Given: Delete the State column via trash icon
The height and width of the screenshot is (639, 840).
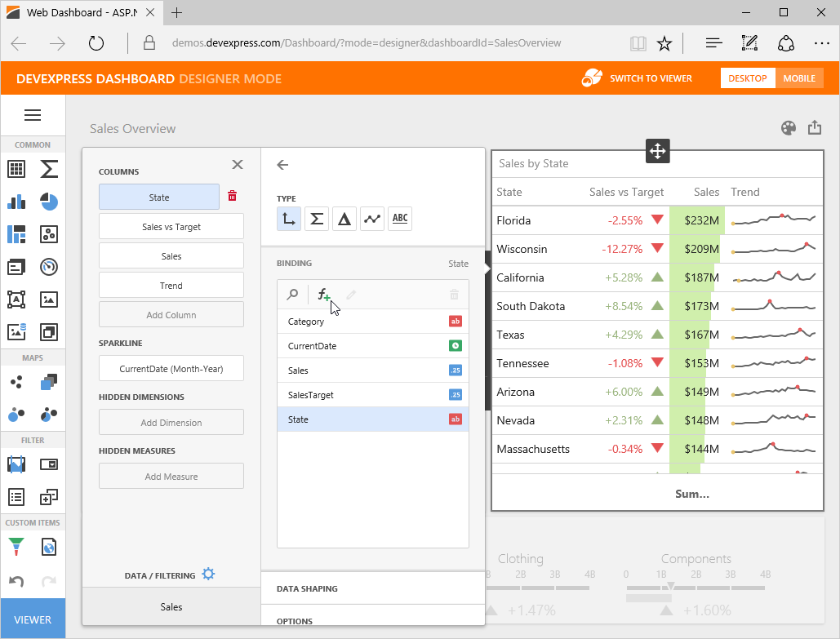Looking at the screenshot, I should 232,197.
